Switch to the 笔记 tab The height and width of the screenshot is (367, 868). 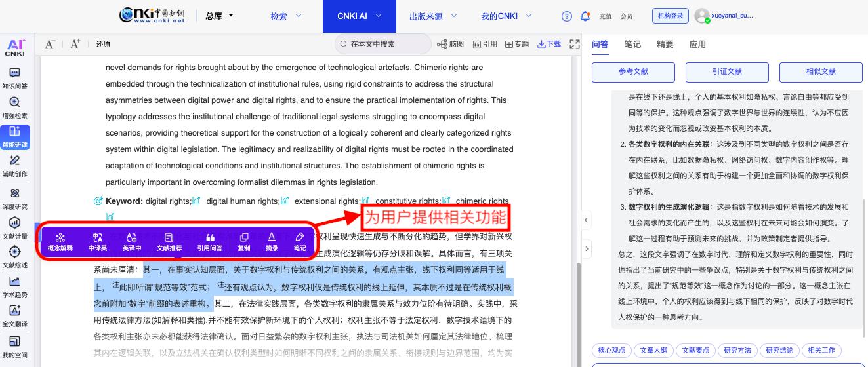632,44
